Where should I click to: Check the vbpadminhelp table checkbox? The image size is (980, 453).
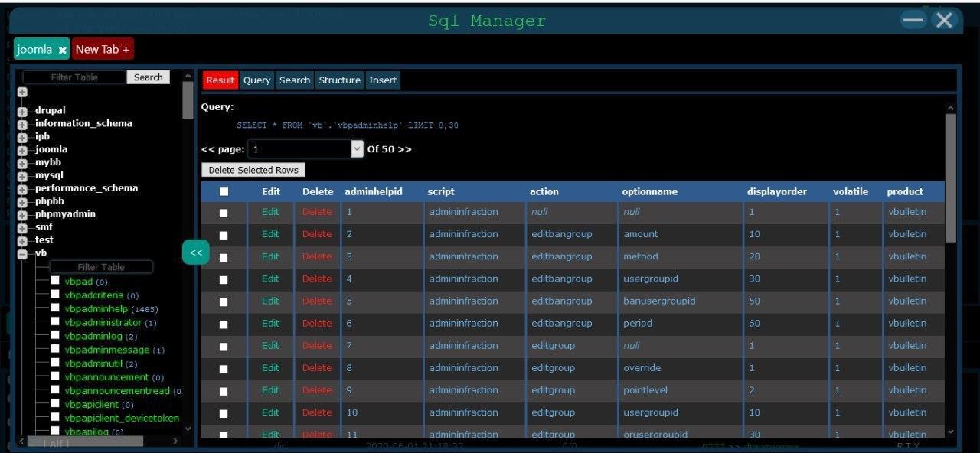[55, 308]
